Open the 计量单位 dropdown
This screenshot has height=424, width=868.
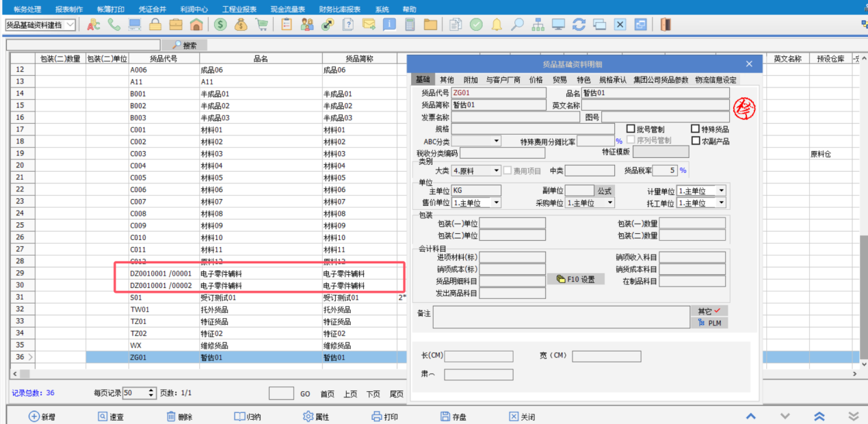(721, 191)
